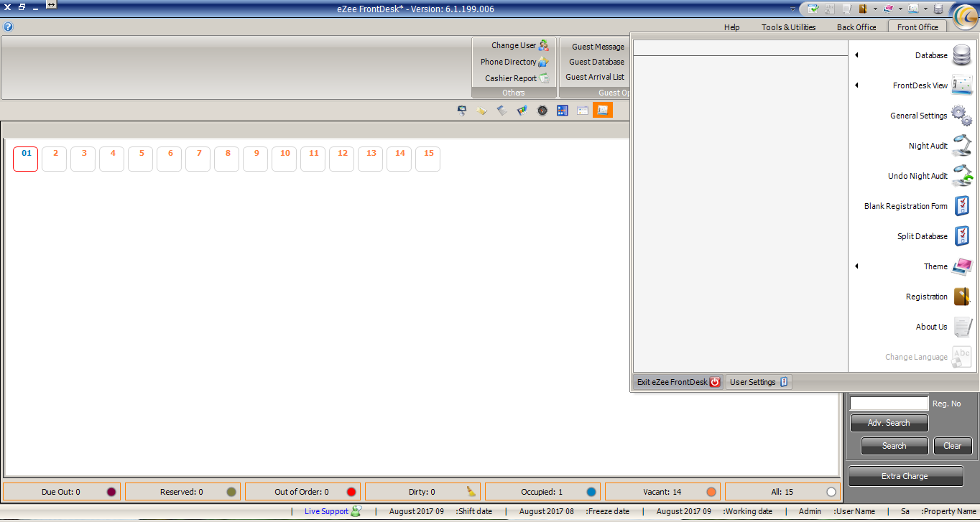This screenshot has width=980, height=522.
Task: Click the Theme picture icon
Action: 961,266
